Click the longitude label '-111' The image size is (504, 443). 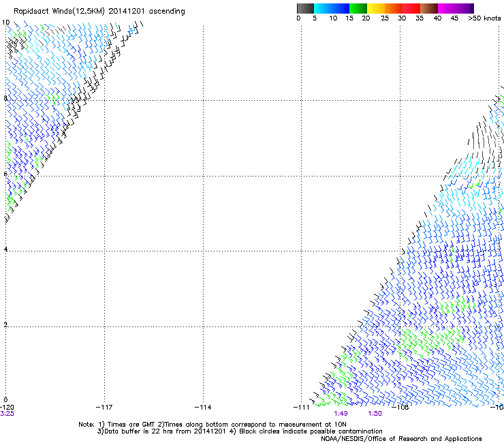tap(301, 408)
